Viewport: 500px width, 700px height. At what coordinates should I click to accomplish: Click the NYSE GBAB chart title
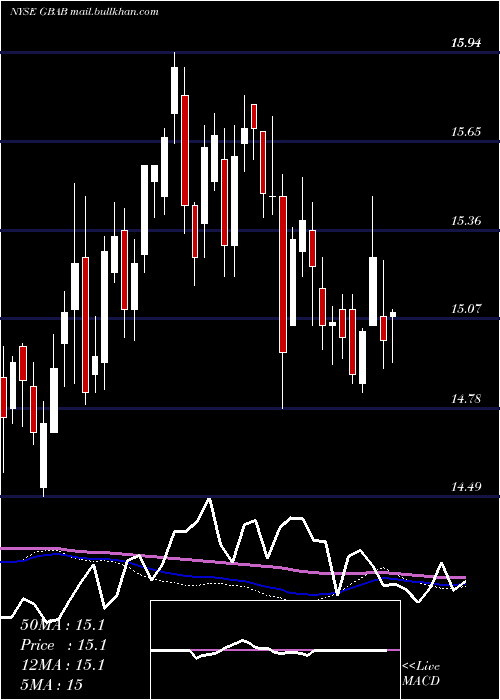coord(84,12)
